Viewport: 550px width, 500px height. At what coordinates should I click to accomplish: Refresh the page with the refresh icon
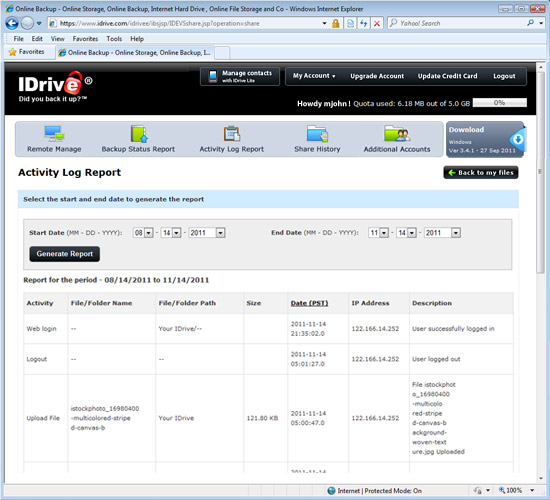[x=363, y=24]
